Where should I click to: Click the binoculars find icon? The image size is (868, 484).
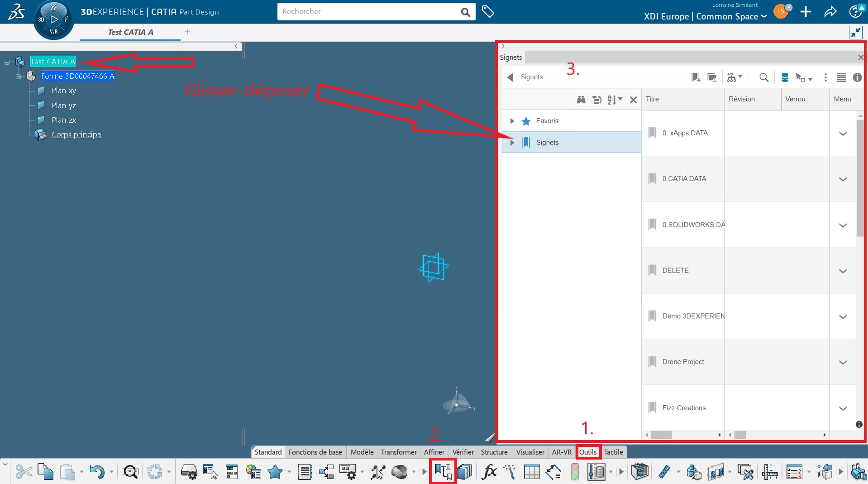581,100
